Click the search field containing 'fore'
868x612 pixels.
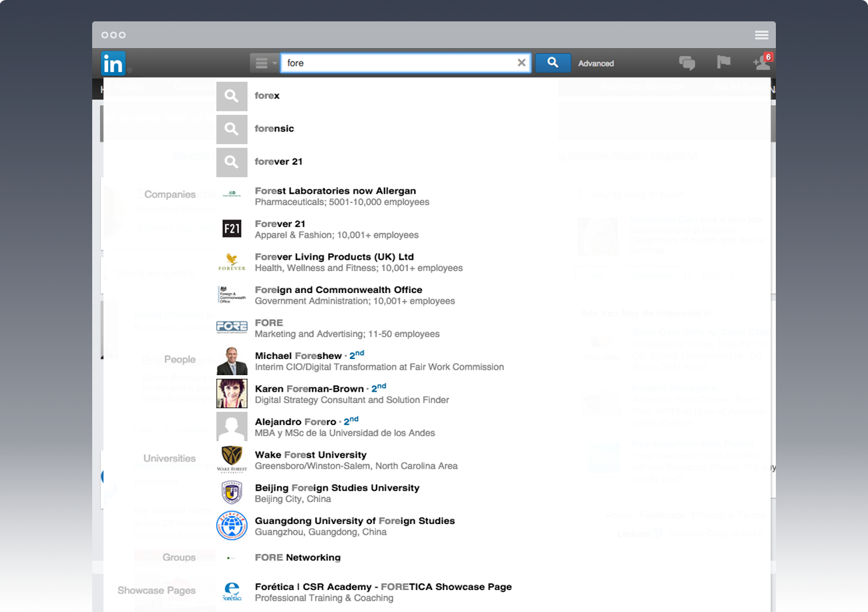pyautogui.click(x=406, y=63)
